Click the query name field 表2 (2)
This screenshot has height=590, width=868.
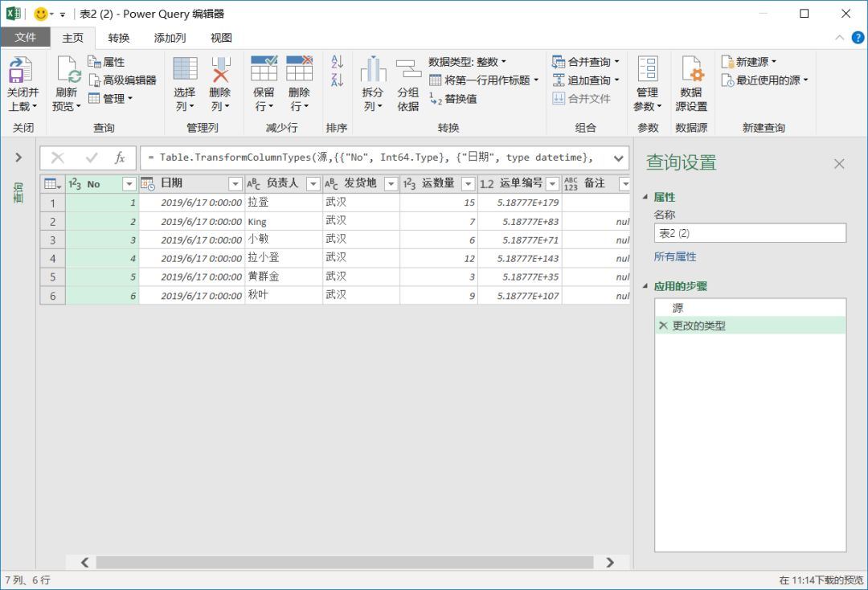pyautogui.click(x=750, y=233)
